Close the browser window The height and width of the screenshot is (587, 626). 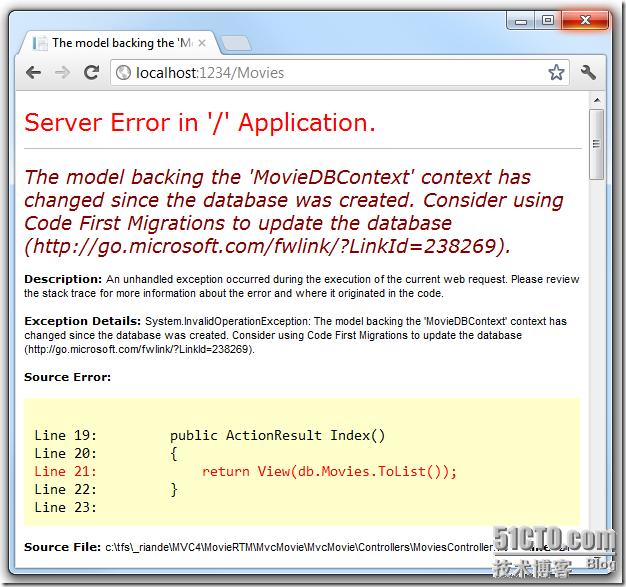click(x=584, y=19)
